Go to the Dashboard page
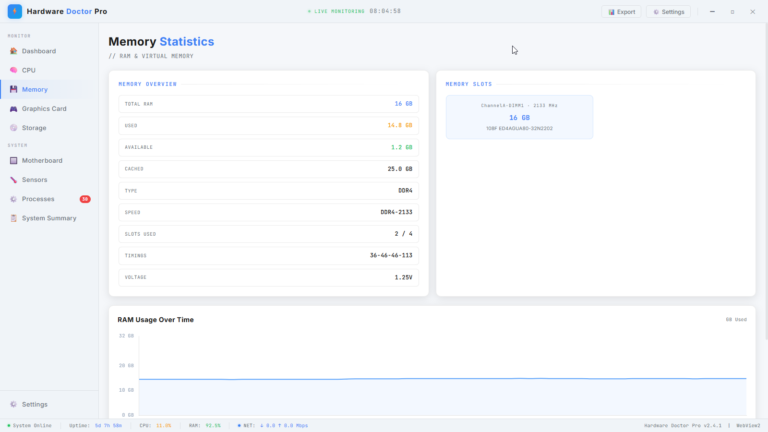Screen dimensions: 768x432 pos(49,51)
